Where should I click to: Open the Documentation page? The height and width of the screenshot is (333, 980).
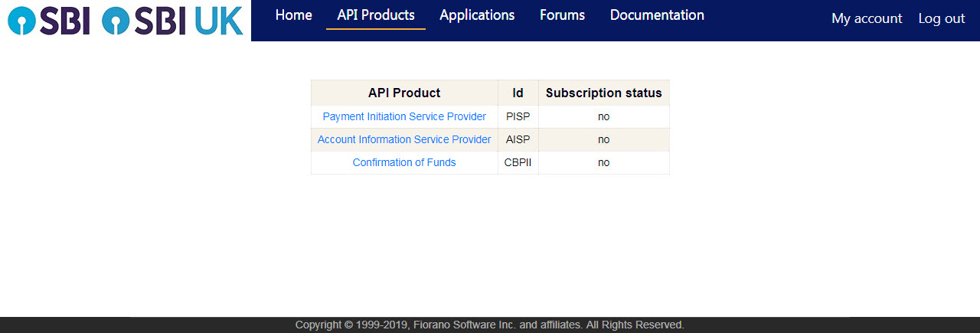click(657, 15)
